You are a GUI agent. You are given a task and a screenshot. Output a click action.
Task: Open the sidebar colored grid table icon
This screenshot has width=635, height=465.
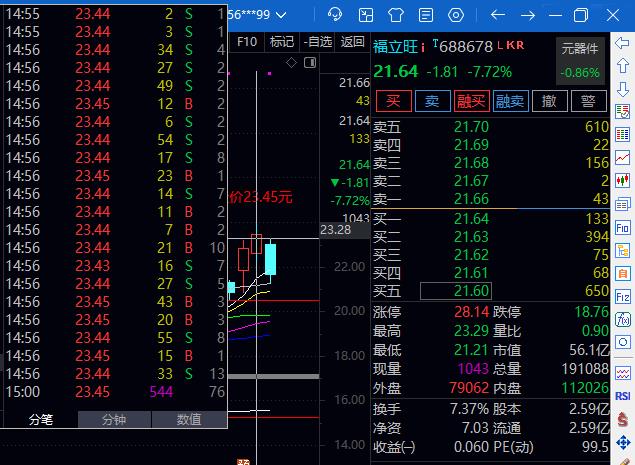622,134
